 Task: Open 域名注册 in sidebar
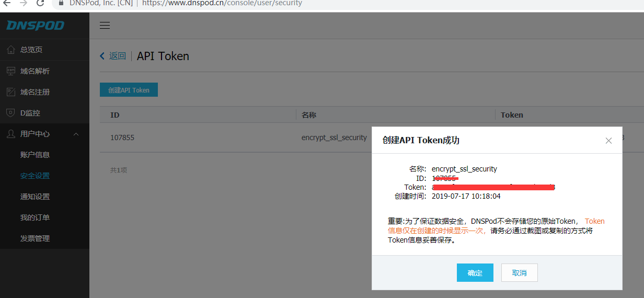click(x=35, y=92)
